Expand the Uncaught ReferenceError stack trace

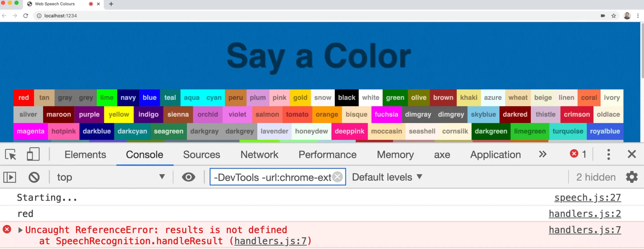[20, 230]
